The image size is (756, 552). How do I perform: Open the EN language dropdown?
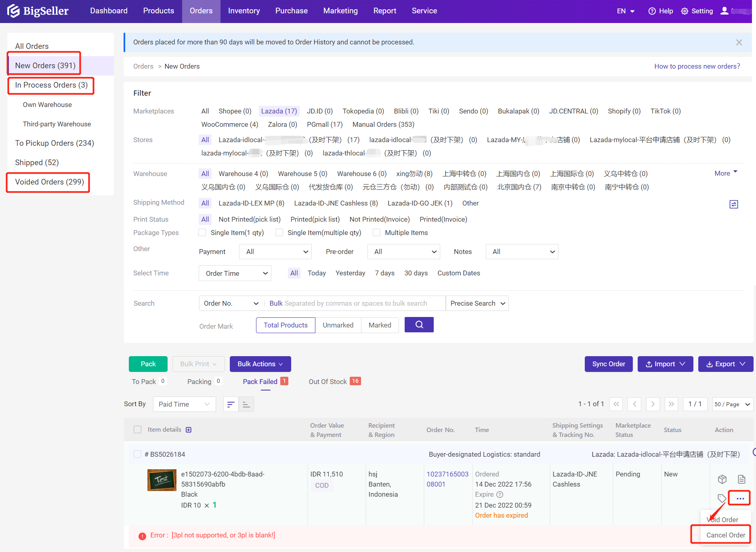(626, 11)
